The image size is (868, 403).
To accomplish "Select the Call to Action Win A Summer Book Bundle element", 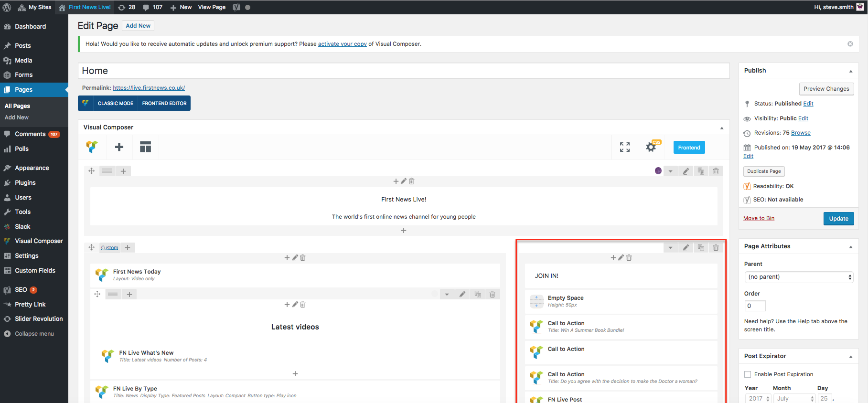I will coord(621,327).
